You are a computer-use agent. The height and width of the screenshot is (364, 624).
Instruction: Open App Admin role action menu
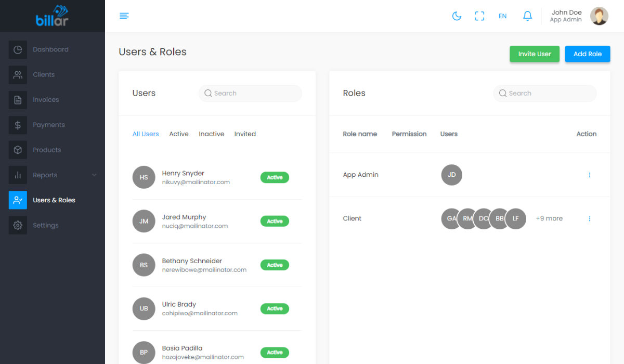click(590, 175)
